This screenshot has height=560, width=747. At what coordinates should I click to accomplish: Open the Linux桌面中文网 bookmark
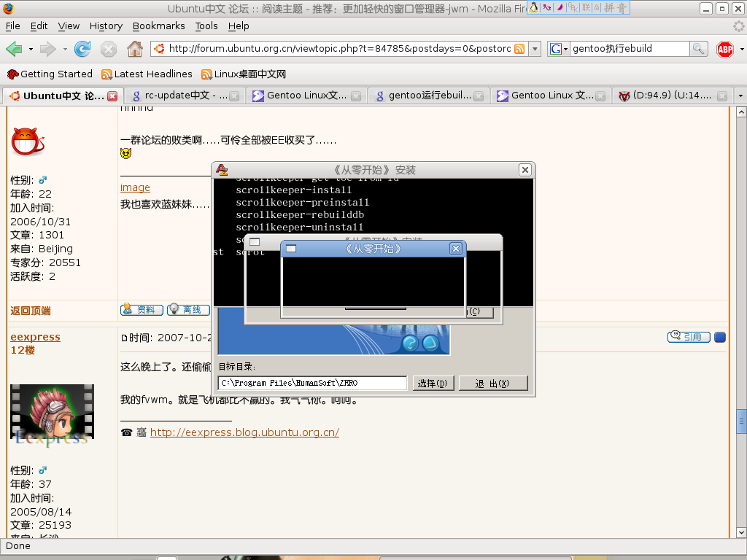(244, 74)
